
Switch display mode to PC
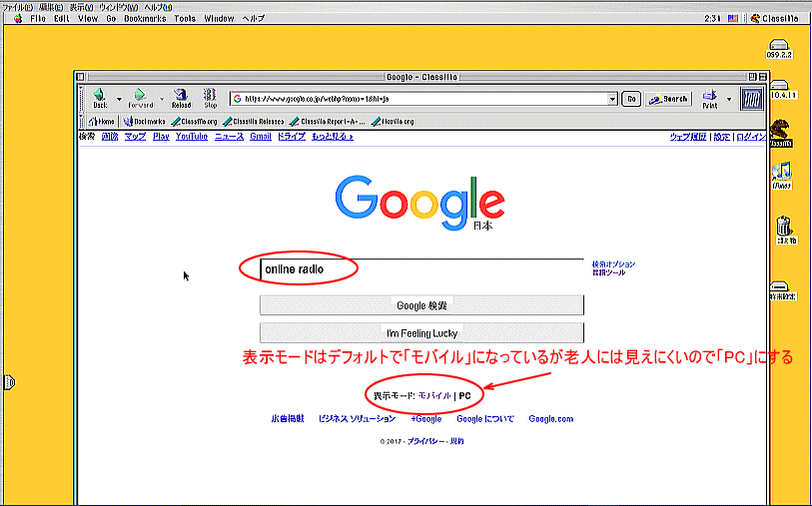click(464, 396)
